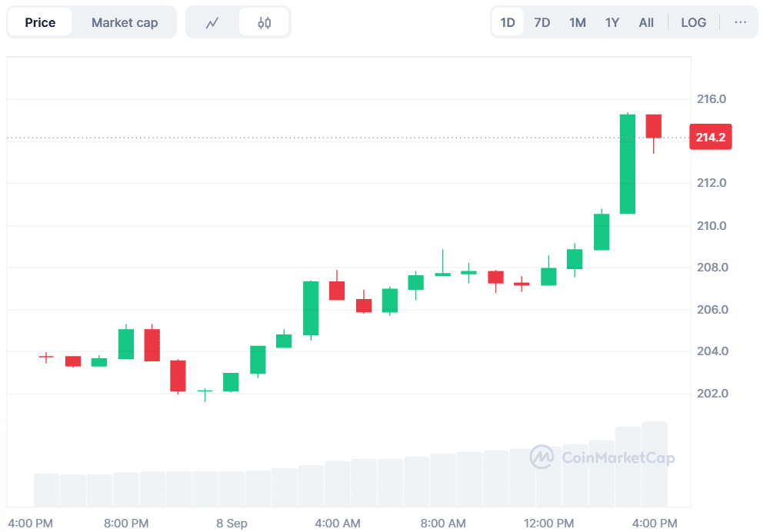
Task: Click the 216.0 price axis label
Action: tap(712, 99)
